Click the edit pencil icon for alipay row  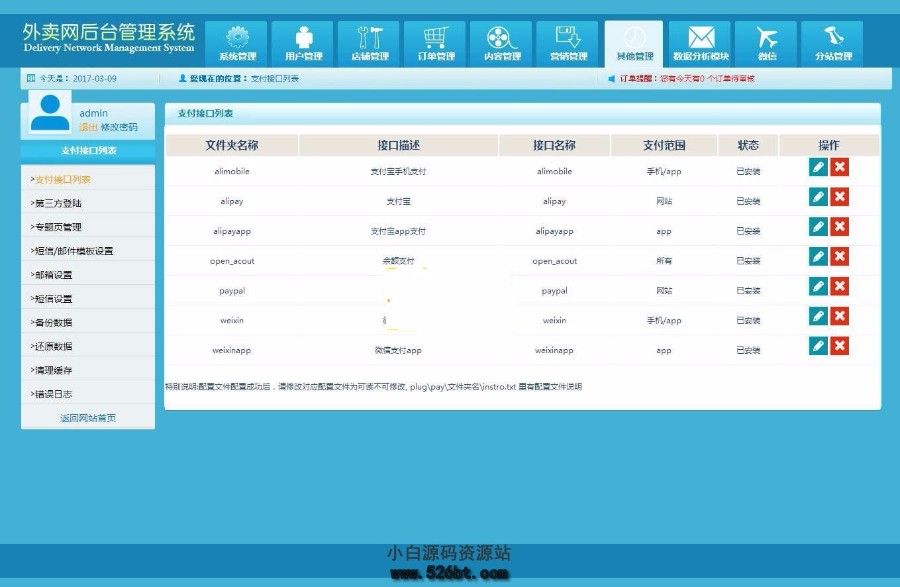click(x=818, y=197)
